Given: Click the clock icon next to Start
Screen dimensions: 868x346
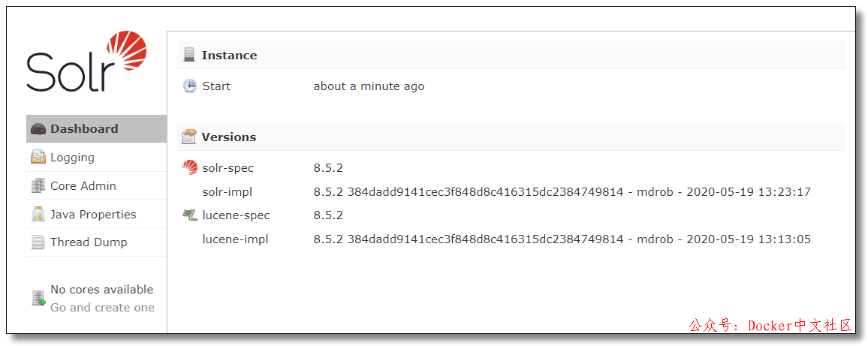Looking at the screenshot, I should (190, 86).
